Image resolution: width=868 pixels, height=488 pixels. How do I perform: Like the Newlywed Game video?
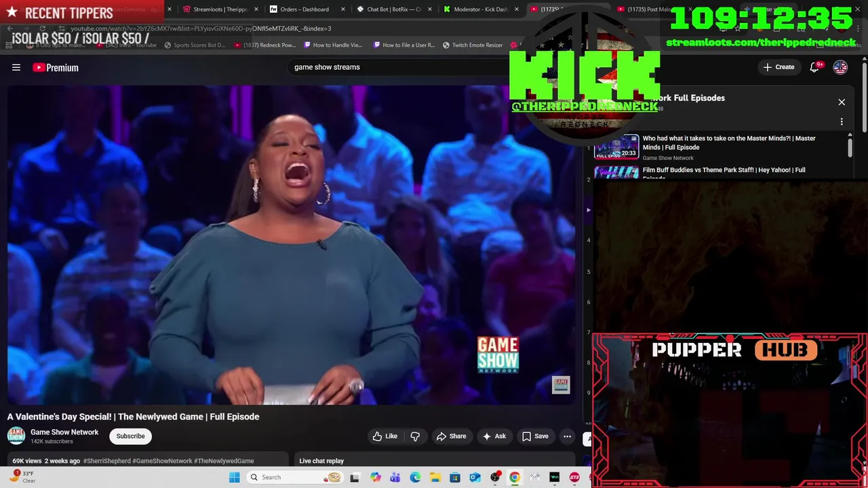point(384,436)
